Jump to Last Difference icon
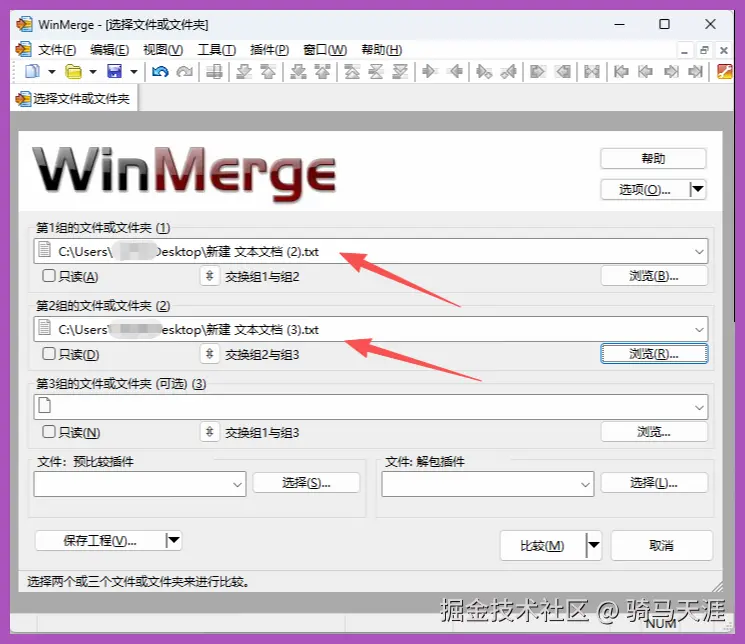This screenshot has height=644, width=745. click(x=400, y=72)
